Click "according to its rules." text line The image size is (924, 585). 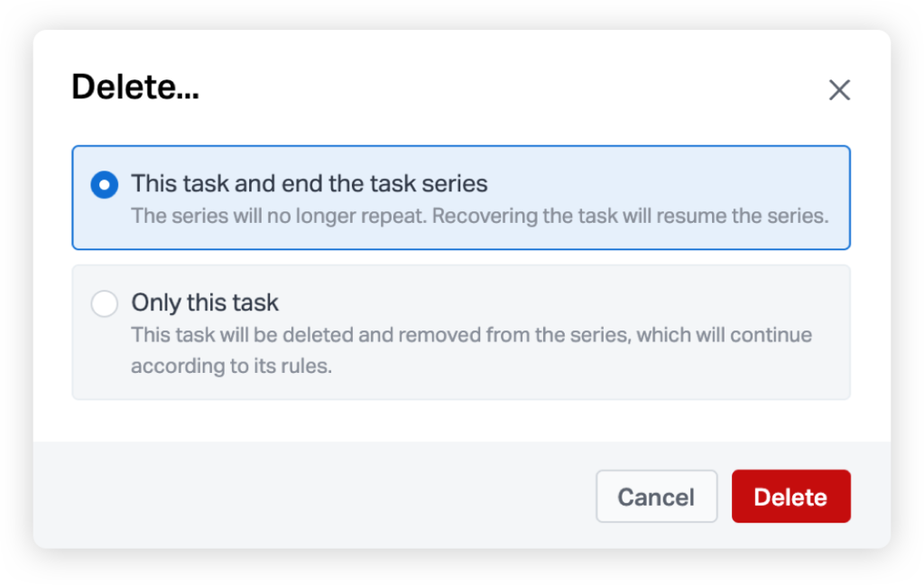231,367
